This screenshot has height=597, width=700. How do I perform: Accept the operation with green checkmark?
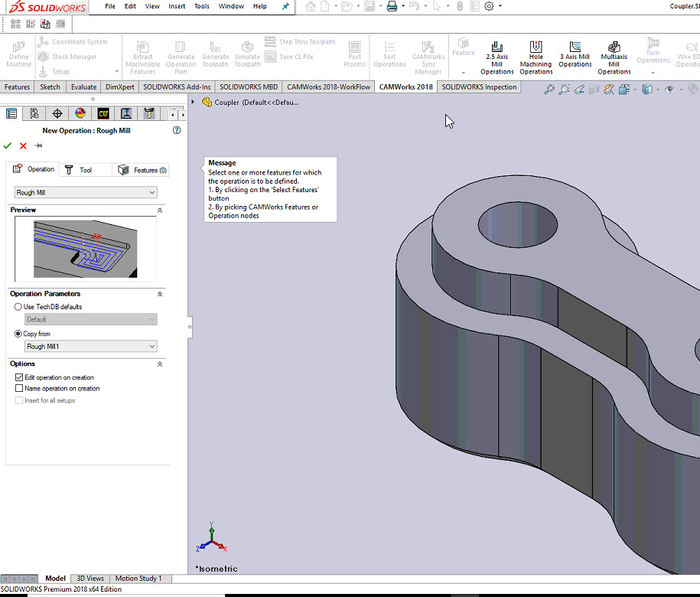pyautogui.click(x=8, y=145)
